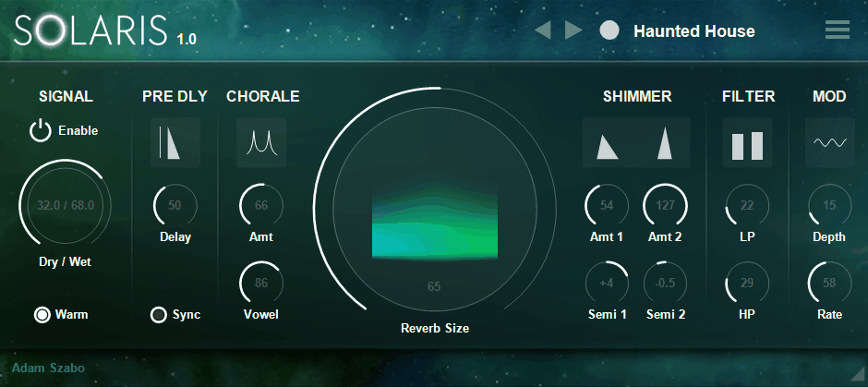Click the SHIMMER section heading
Image resolution: width=868 pixels, height=387 pixels.
tap(637, 97)
